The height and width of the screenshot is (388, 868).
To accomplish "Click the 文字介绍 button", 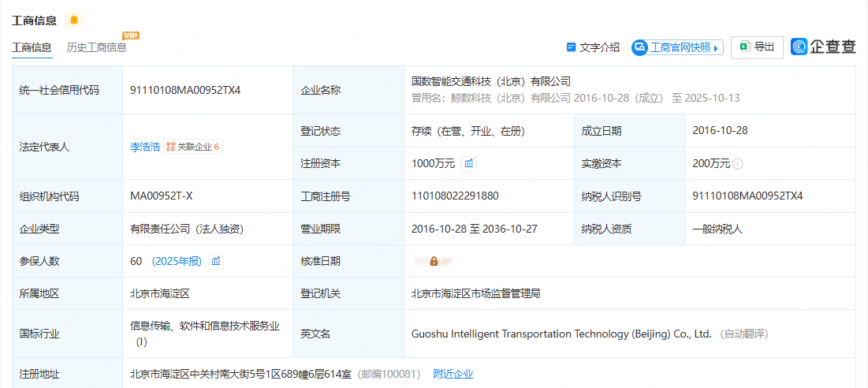I will click(x=593, y=47).
